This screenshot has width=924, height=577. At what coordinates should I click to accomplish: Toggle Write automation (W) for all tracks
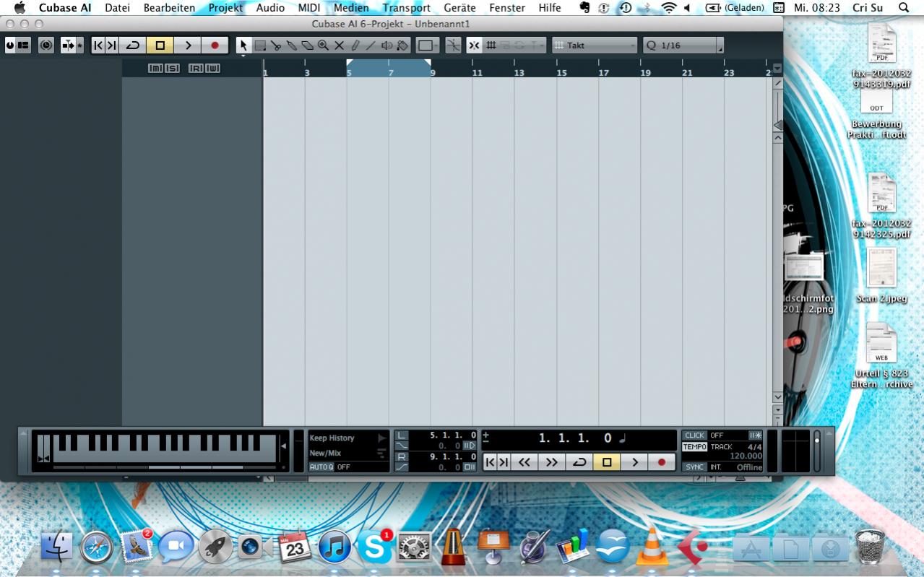(212, 68)
